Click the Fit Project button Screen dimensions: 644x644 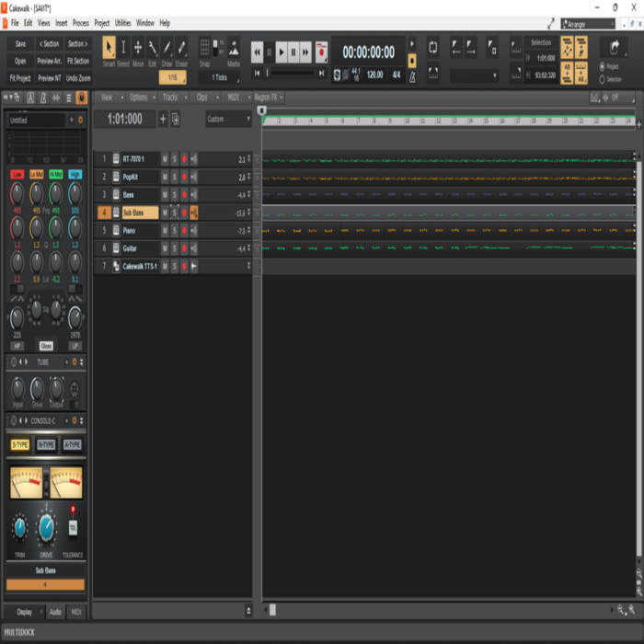[20, 78]
